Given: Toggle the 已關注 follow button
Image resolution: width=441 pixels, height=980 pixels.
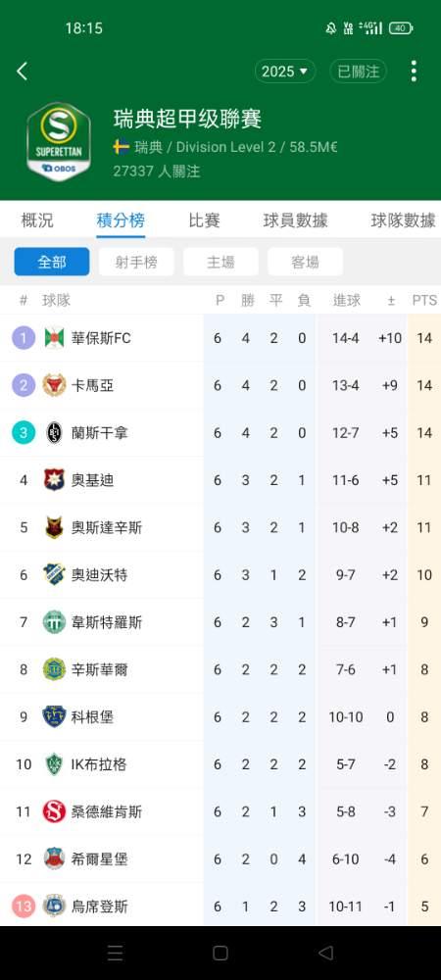Looking at the screenshot, I should pos(358,72).
